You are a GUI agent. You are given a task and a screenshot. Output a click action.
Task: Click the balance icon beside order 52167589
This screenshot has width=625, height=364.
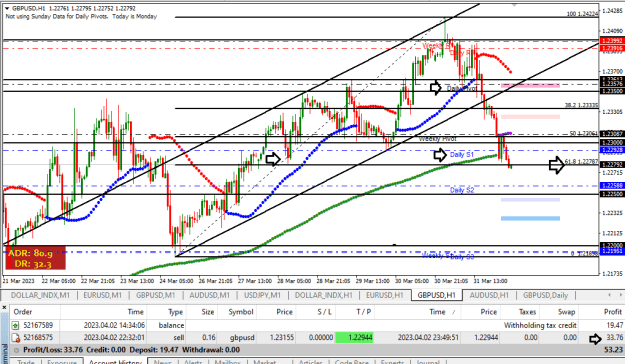point(16,326)
